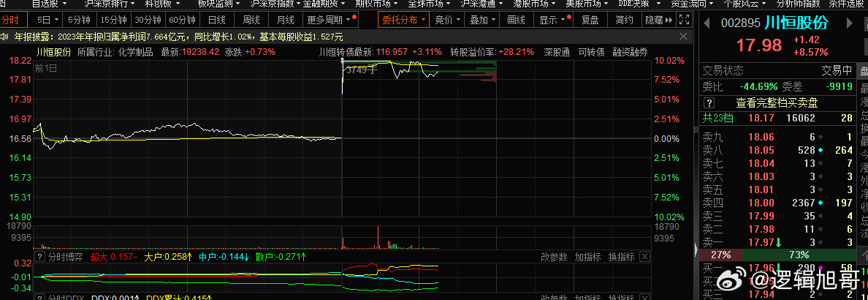Click 加指标 in 分时博弈 panel
This screenshot has width=868, height=300.
(587, 257)
